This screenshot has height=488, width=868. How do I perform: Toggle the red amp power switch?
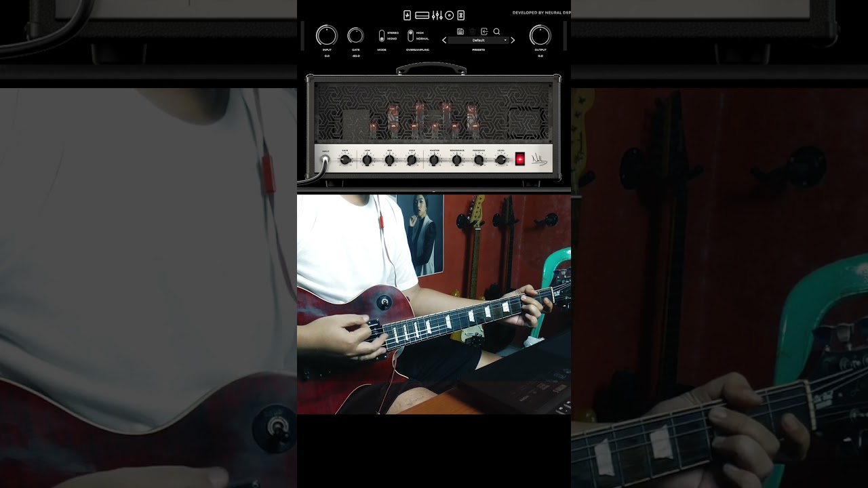coord(520,159)
